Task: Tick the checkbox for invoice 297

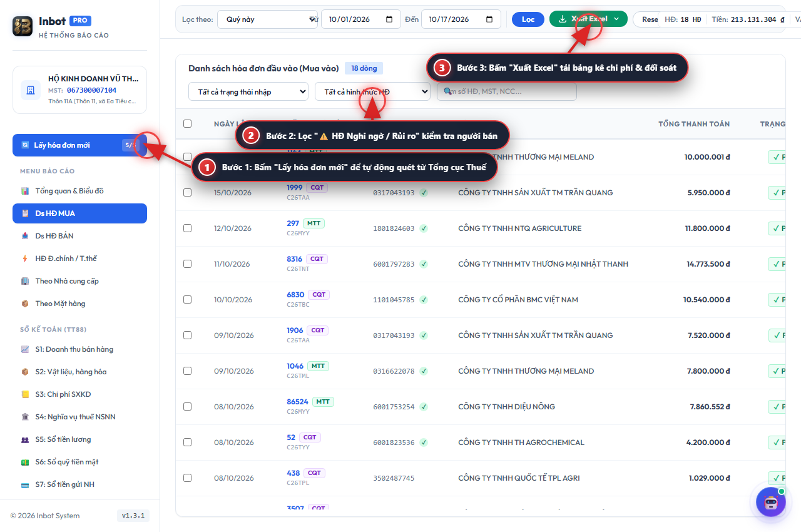Action: 187,228
